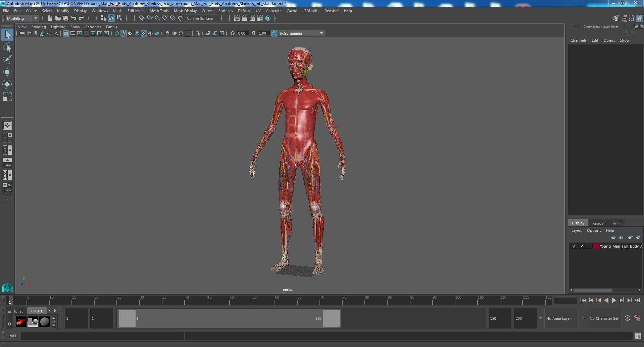
Task: Show Channel Box Layer Editor icon
Action: tap(640, 18)
